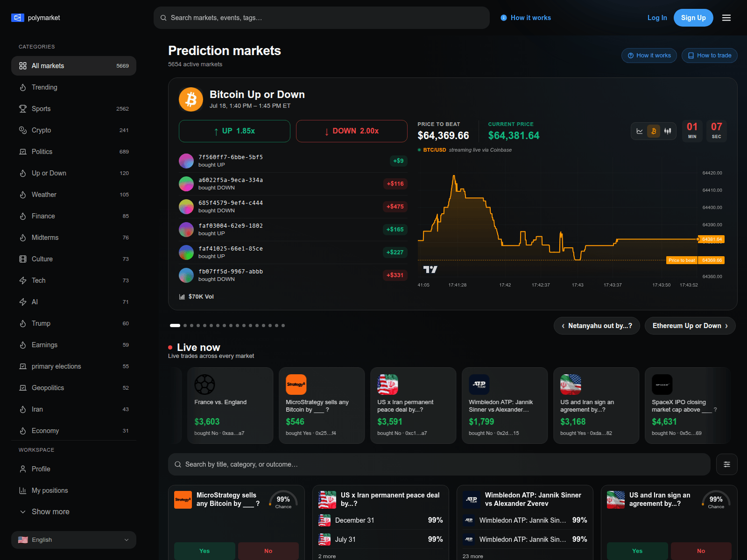Open the market filter settings icon
The image size is (747, 560).
(727, 464)
